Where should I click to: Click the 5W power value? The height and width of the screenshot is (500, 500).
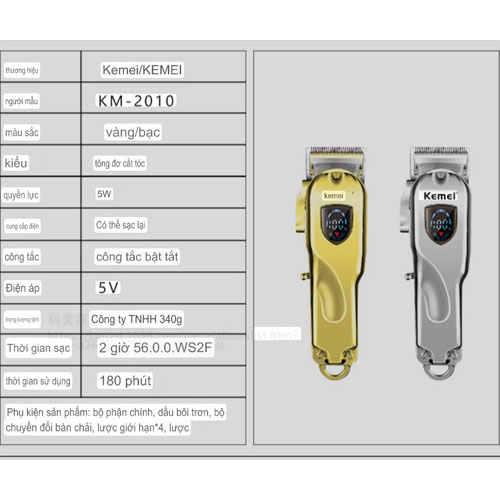(x=104, y=194)
